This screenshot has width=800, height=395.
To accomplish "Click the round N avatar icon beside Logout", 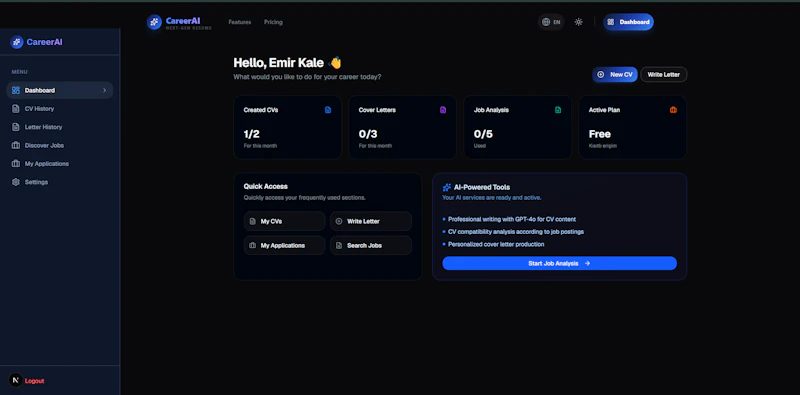I will 16,380.
